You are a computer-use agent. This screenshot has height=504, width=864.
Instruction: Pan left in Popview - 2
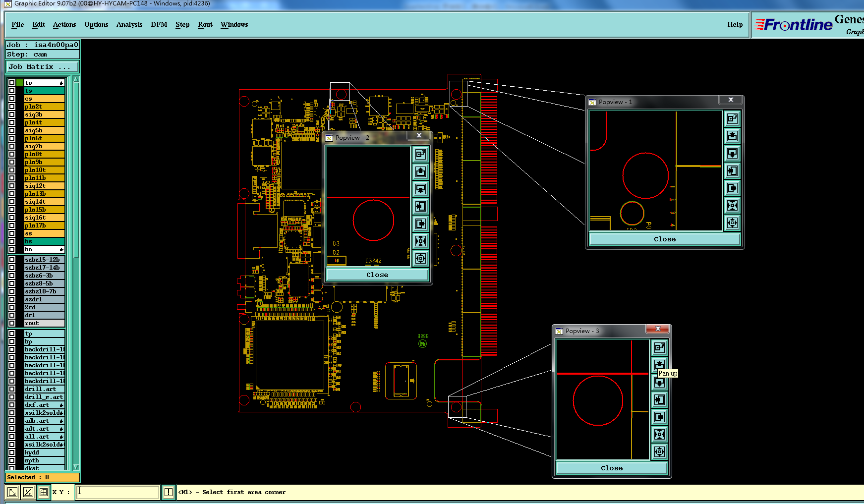coord(420,206)
